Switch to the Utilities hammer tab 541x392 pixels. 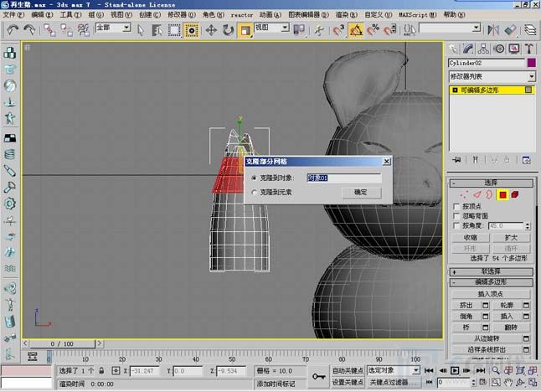[x=529, y=49]
